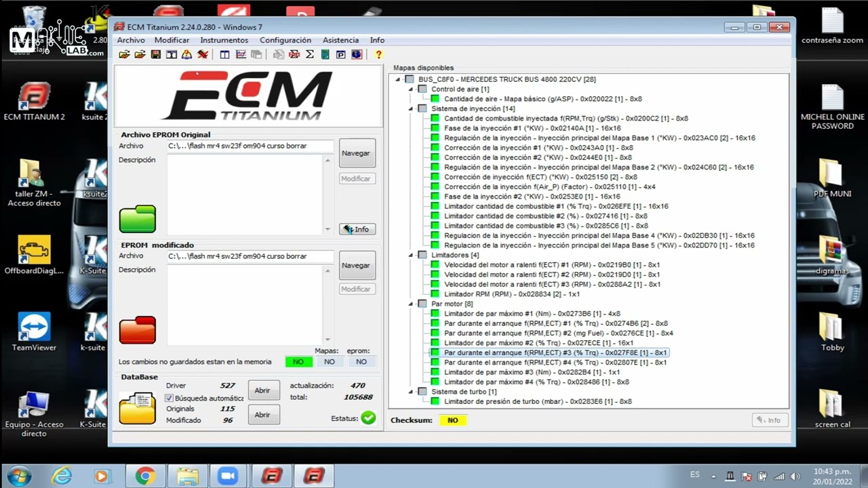Click the P window toolbar icon

point(340,54)
